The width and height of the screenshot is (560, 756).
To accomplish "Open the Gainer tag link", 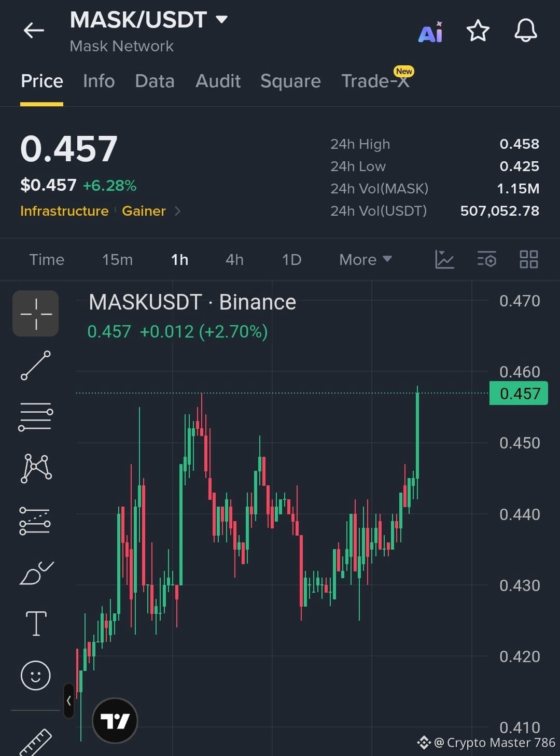I will [x=144, y=211].
